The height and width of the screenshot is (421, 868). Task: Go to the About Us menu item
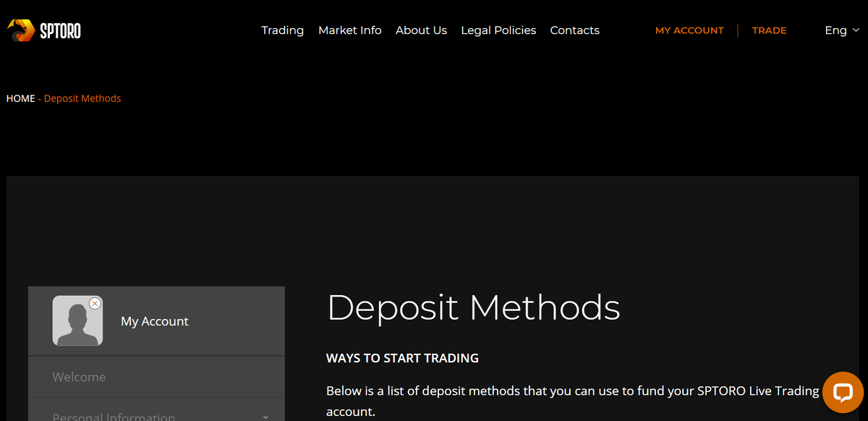421,30
